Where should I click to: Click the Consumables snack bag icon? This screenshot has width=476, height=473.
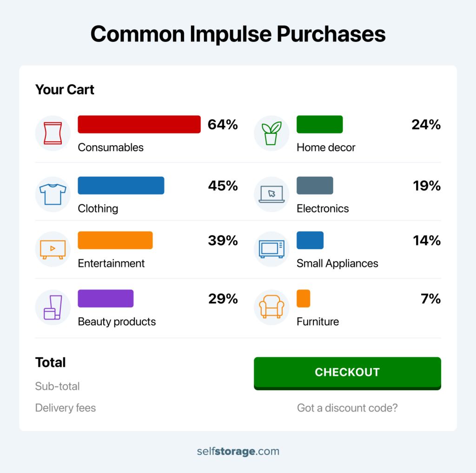pyautogui.click(x=53, y=133)
